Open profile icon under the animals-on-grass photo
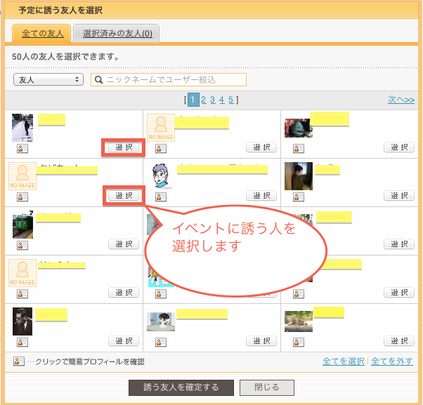The width and height of the screenshot is (423, 405). (298, 342)
